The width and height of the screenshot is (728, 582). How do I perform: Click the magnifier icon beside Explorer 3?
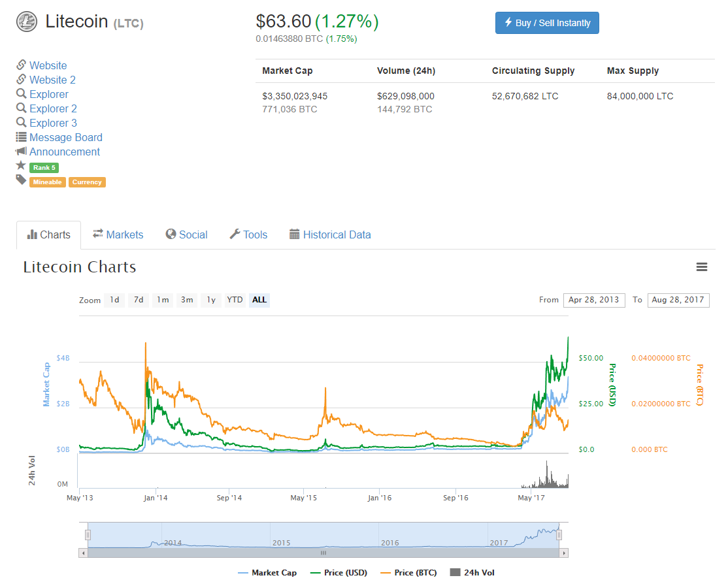(21, 123)
